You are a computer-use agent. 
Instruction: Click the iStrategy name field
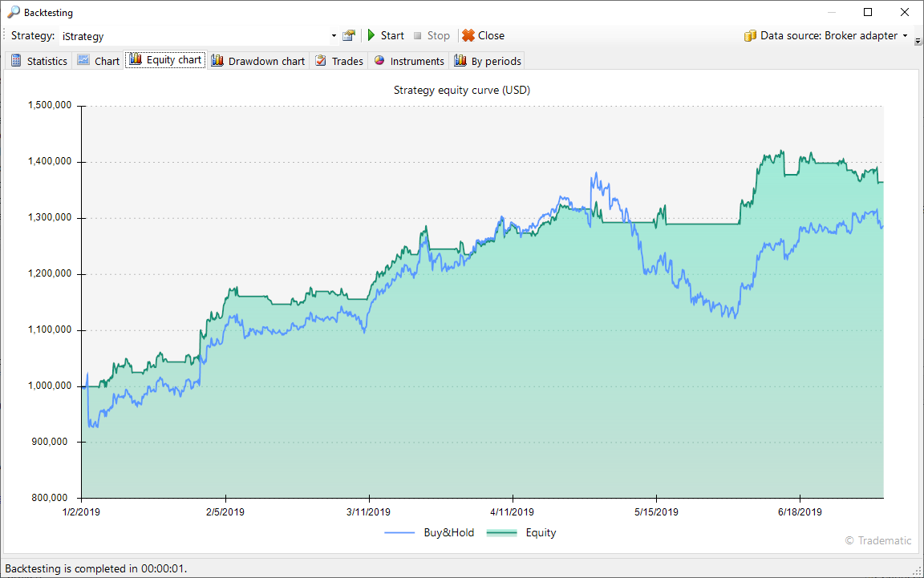192,36
